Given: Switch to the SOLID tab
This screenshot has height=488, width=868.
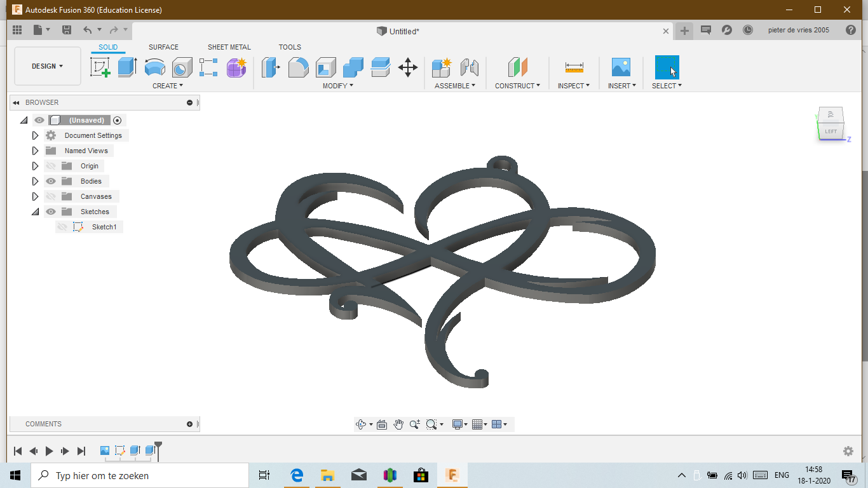Looking at the screenshot, I should (x=108, y=47).
